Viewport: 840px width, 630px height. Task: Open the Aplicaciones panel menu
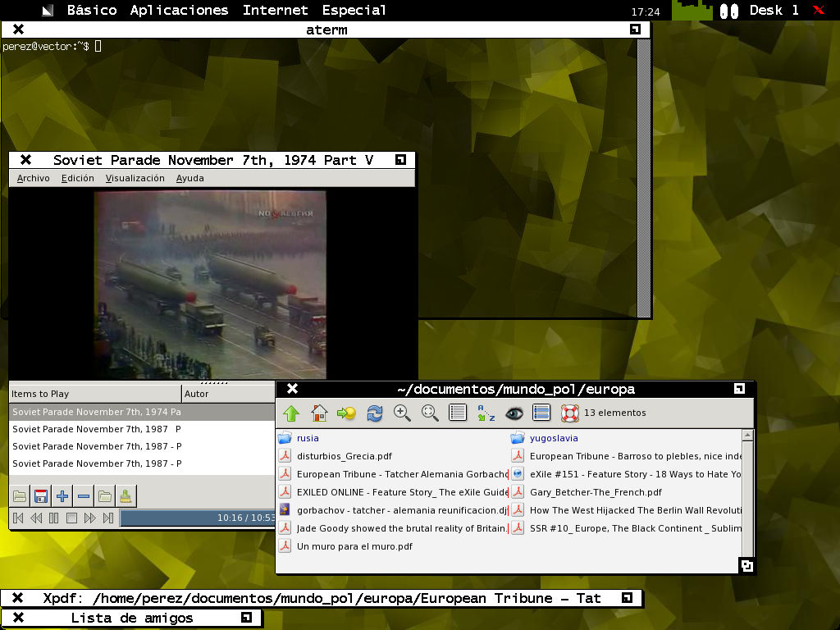coord(179,10)
